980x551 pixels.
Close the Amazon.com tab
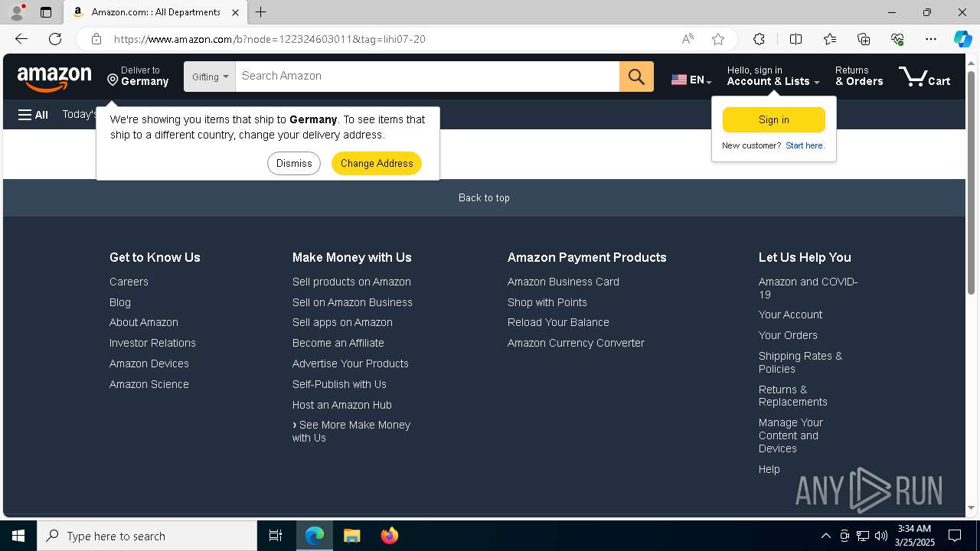[x=235, y=12]
